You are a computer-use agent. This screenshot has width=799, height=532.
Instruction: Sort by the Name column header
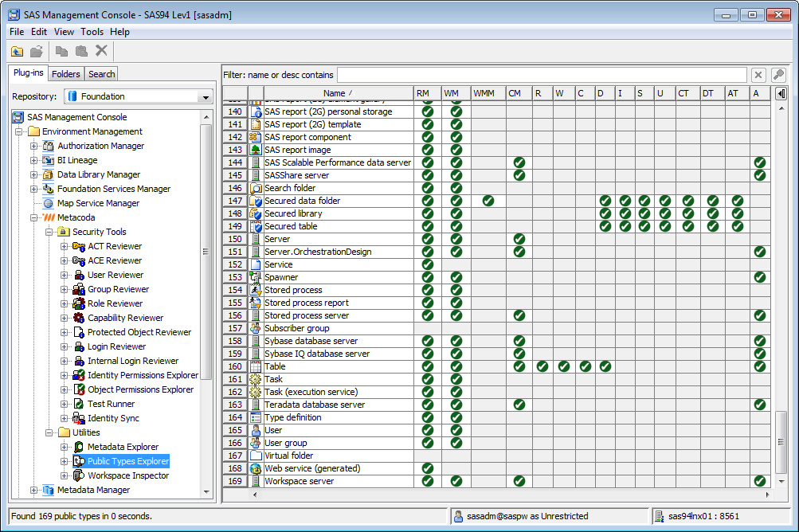point(339,93)
